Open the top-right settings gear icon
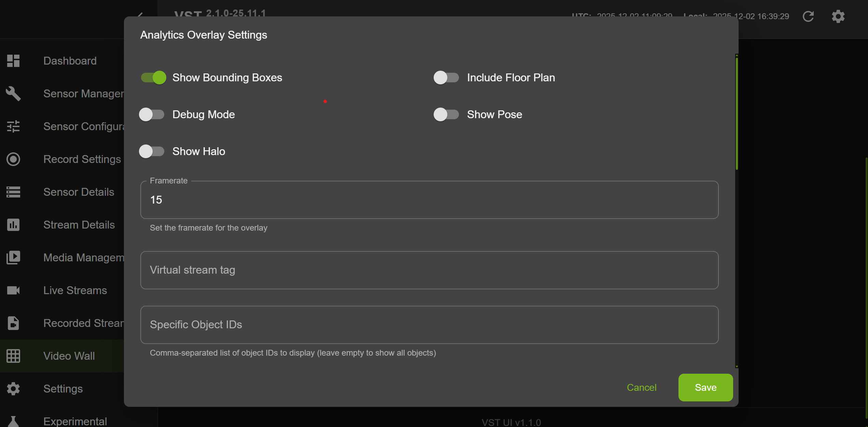Viewport: 868px width, 427px height. (838, 16)
